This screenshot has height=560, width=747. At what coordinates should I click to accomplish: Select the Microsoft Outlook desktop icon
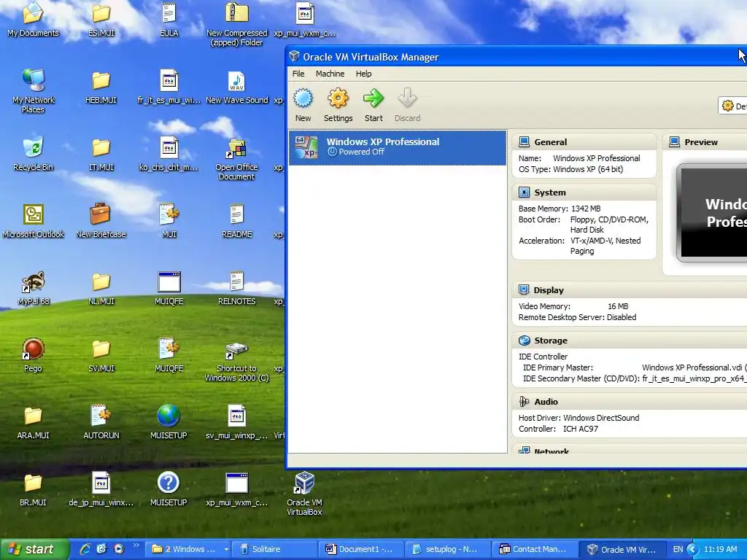click(33, 220)
